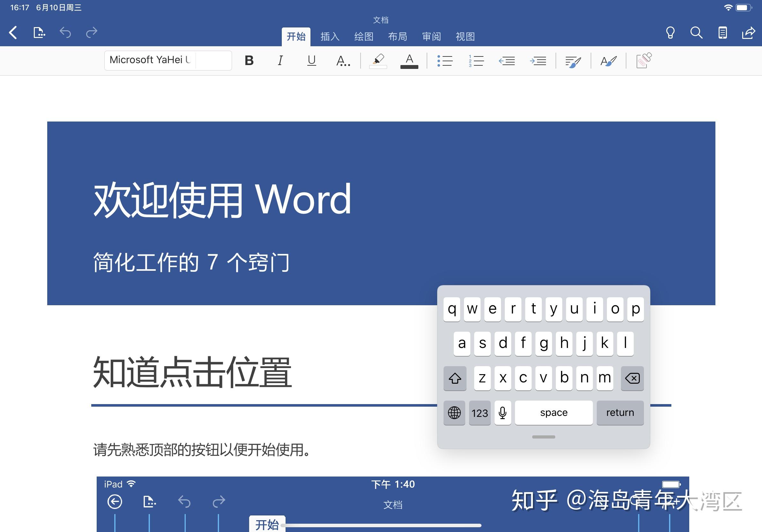Switch to the 123 numeric keyboard
Viewport: 762px width, 532px height.
[x=480, y=413]
